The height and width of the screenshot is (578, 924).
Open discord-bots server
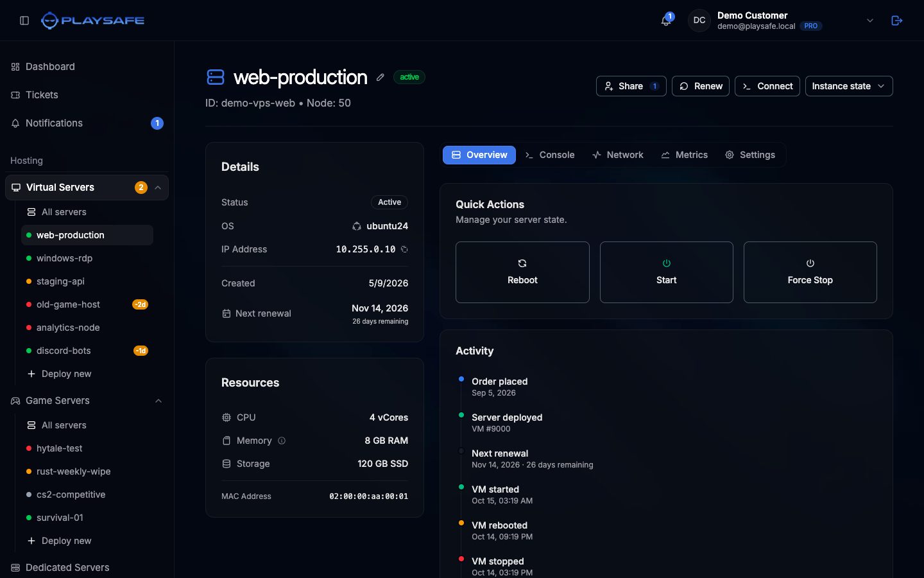[x=87, y=351]
